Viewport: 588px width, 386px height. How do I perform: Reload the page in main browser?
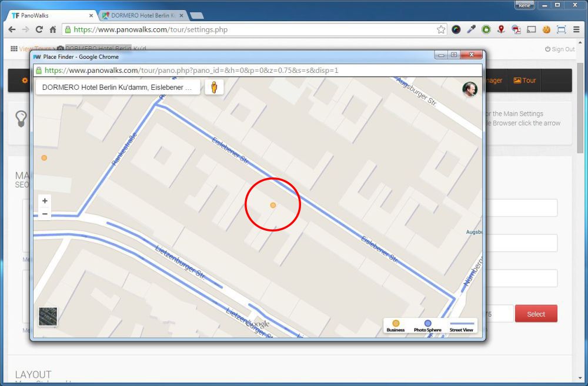click(39, 29)
